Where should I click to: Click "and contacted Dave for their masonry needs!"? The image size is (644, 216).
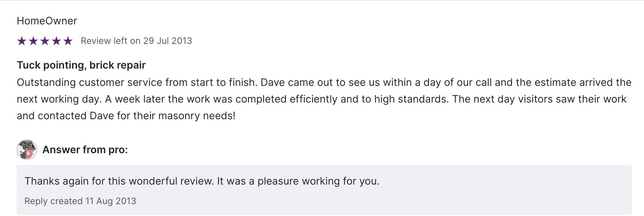pos(126,116)
